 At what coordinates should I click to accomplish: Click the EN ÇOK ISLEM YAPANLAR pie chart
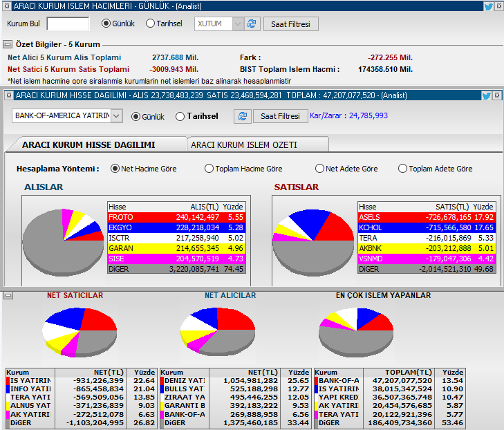356,332
